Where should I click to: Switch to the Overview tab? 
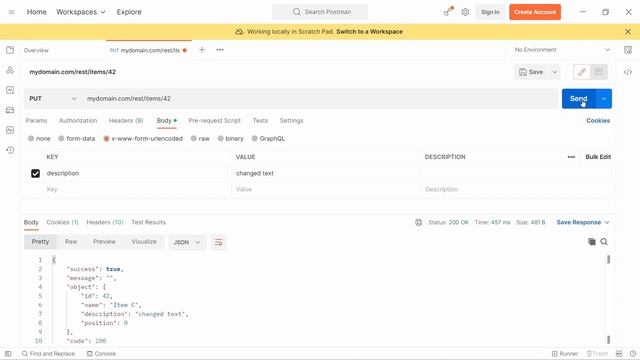tap(36, 50)
